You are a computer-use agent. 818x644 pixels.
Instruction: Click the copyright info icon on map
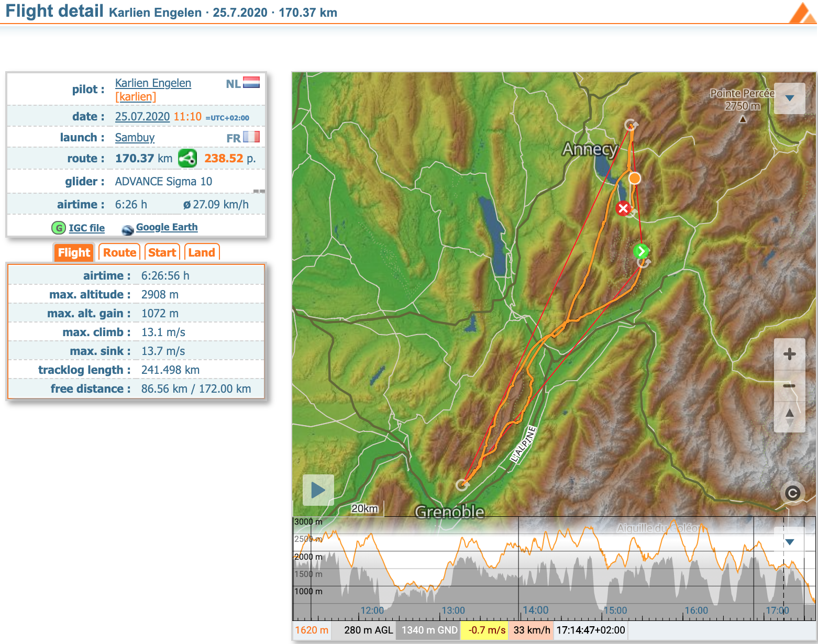[x=792, y=493]
